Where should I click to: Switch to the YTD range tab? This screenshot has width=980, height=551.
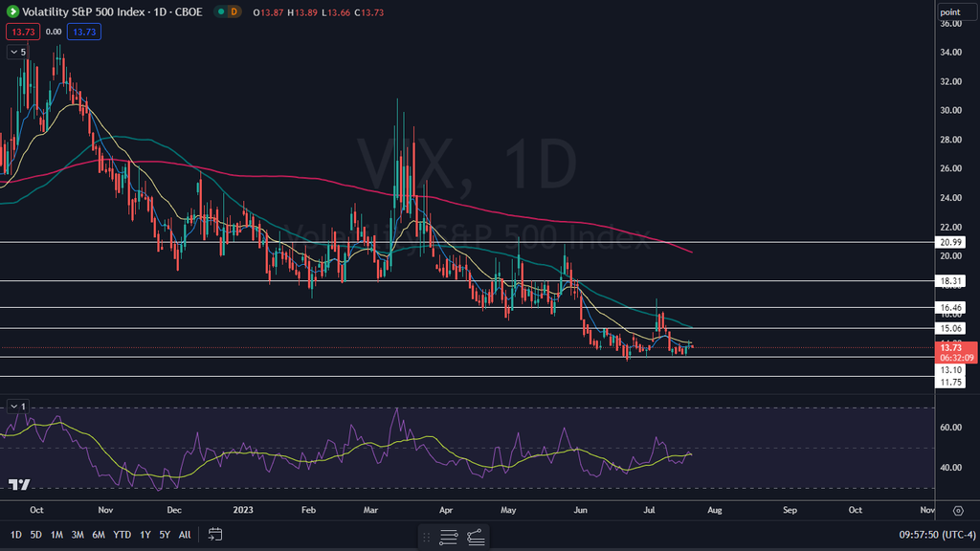coord(122,535)
